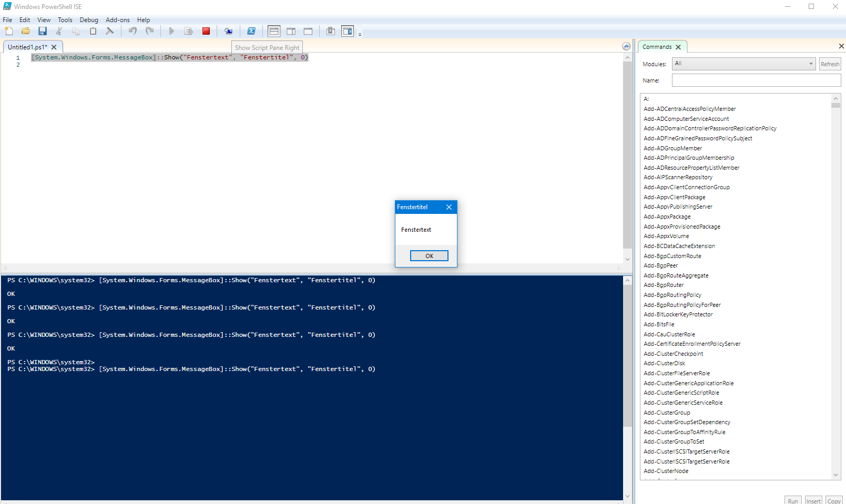The height and width of the screenshot is (504, 846).
Task: Open the Debug menu
Action: tap(89, 20)
